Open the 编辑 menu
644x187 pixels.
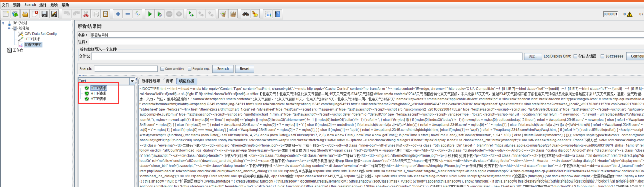tap(17, 5)
